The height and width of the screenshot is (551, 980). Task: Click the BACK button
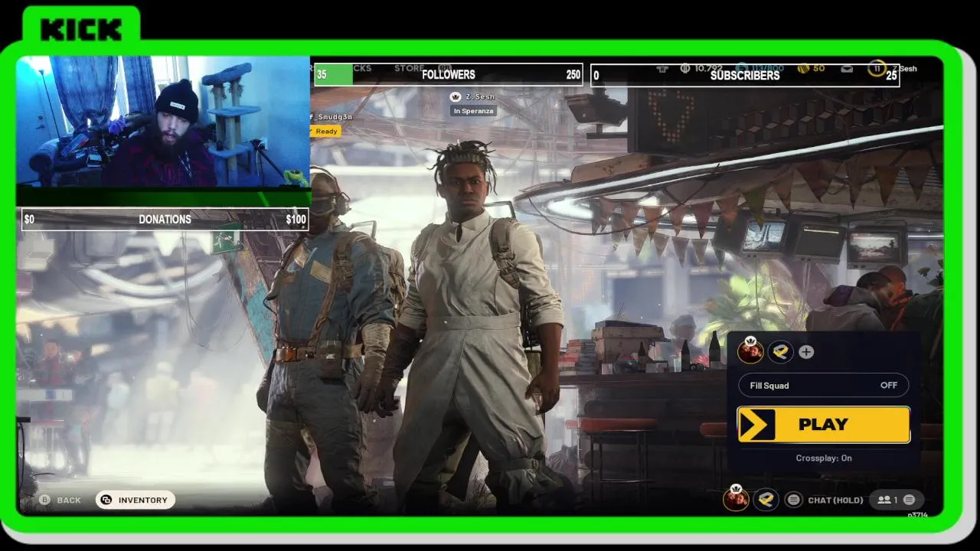click(x=60, y=500)
